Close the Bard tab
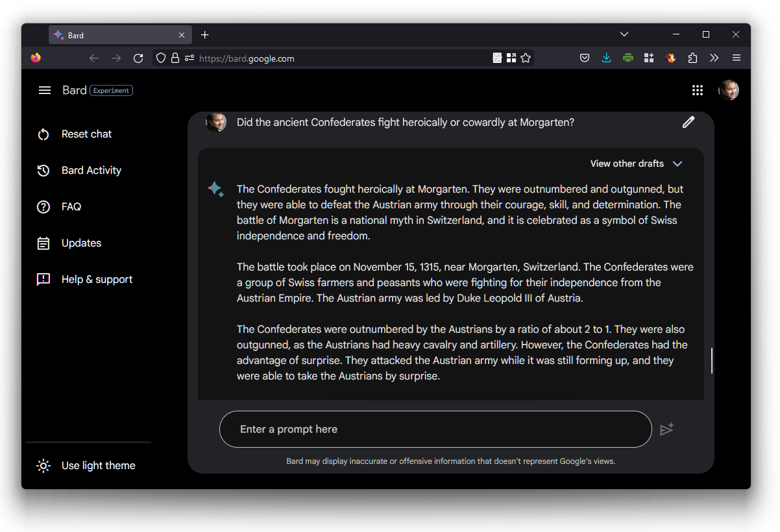The image size is (780, 532). (x=182, y=35)
